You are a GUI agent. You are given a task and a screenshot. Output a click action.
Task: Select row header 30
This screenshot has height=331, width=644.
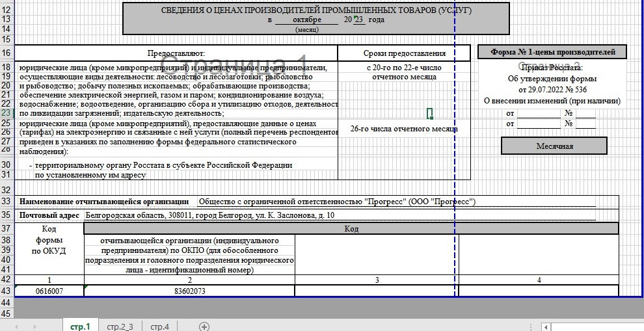tap(7, 165)
